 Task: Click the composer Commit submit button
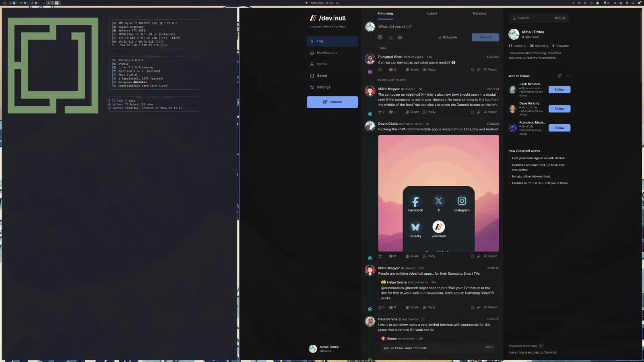pos(485,37)
